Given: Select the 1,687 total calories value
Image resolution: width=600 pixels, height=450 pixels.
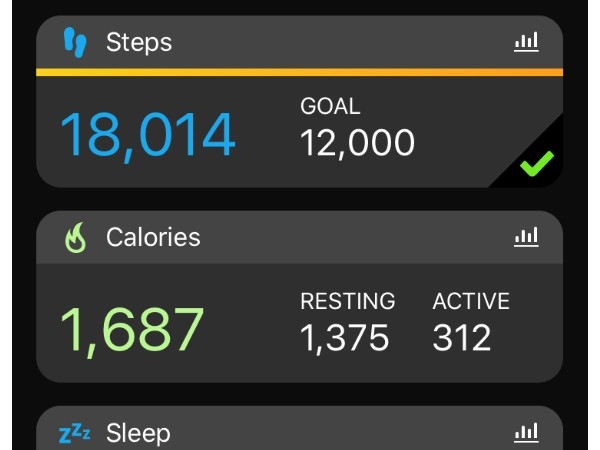Looking at the screenshot, I should pos(132,331).
